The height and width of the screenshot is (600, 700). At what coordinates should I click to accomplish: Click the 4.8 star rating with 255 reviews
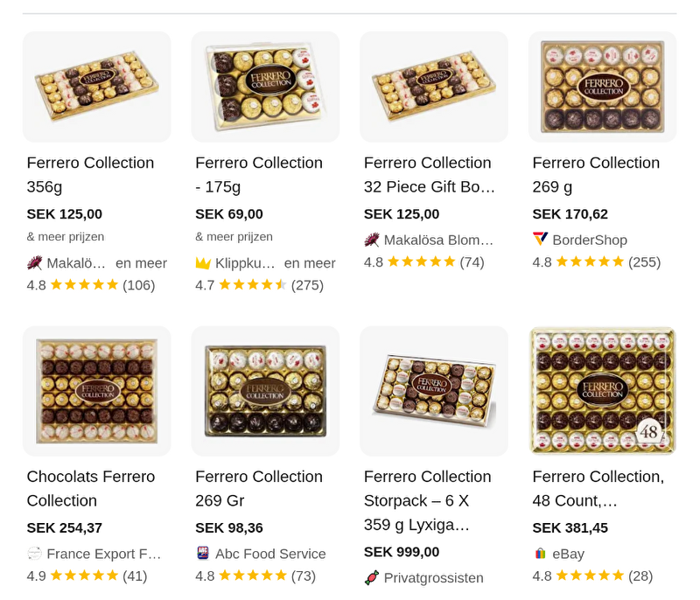point(596,262)
